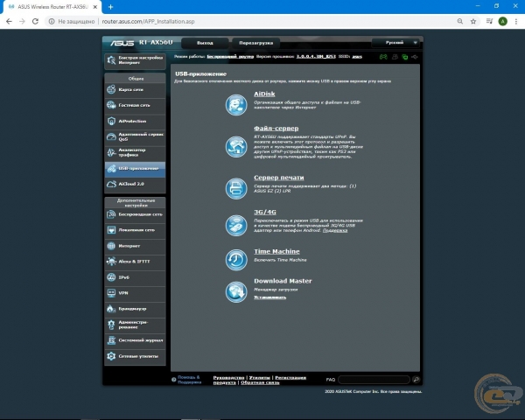Open AiCloud 2.0 in sidebar
This screenshot has height=420, width=525.
(135, 184)
